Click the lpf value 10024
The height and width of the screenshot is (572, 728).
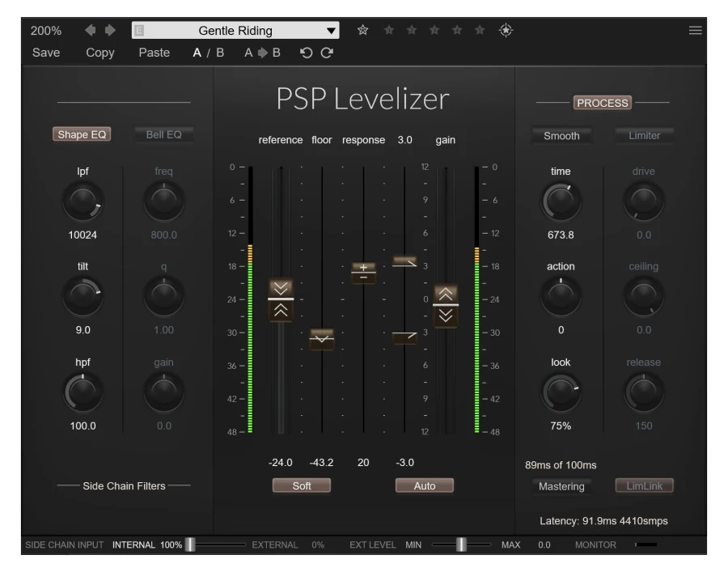83,235
